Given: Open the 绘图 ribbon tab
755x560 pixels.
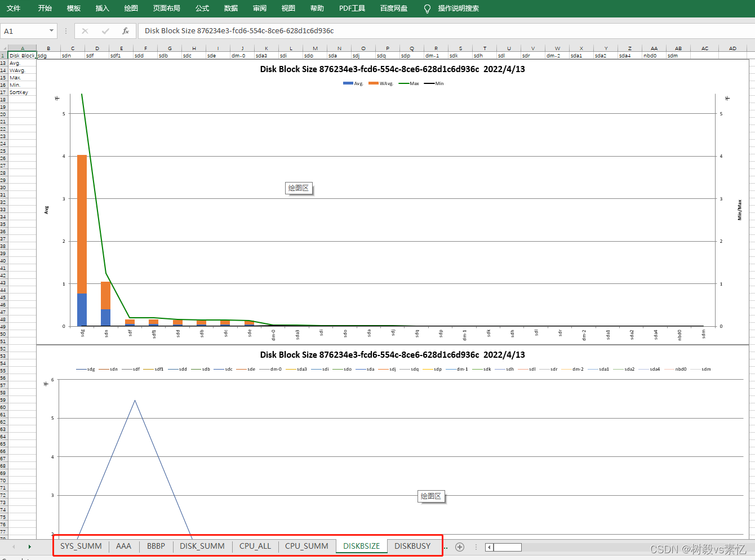Looking at the screenshot, I should (x=131, y=8).
